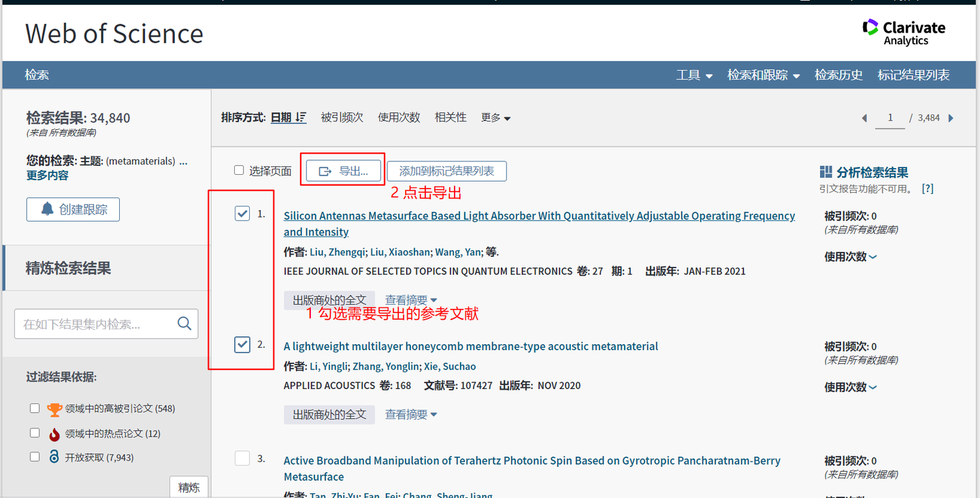Click the flame icon beside 领域中的热点论文
This screenshot has width=980, height=498.
[x=54, y=433]
